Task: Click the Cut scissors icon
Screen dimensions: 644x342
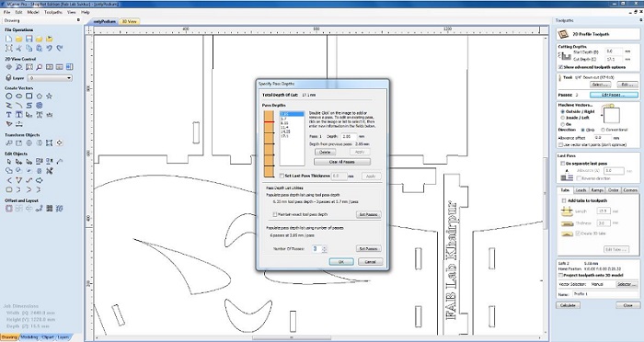Action: [x=19, y=49]
